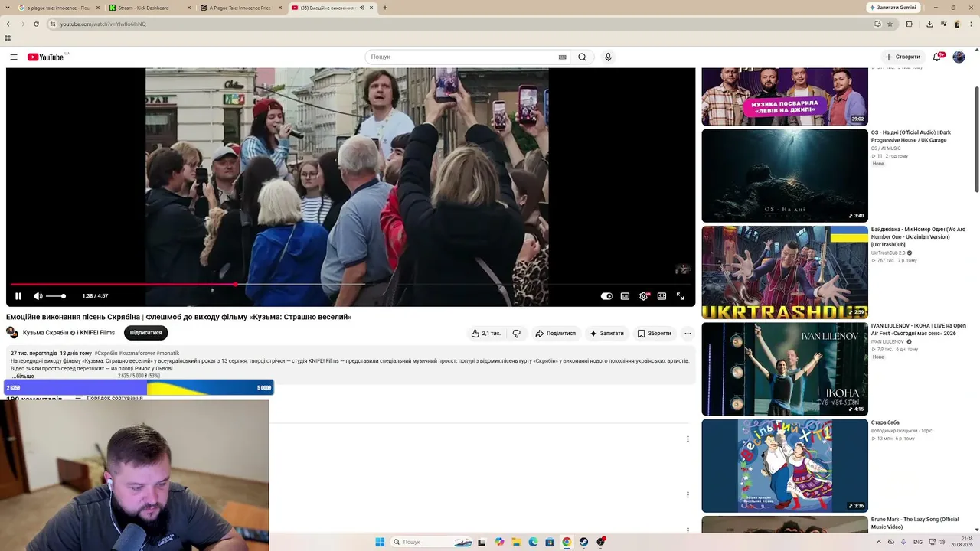Image resolution: width=980 pixels, height=551 pixels.
Task: Toggle the autoplay switch in the player
Action: 606,296
